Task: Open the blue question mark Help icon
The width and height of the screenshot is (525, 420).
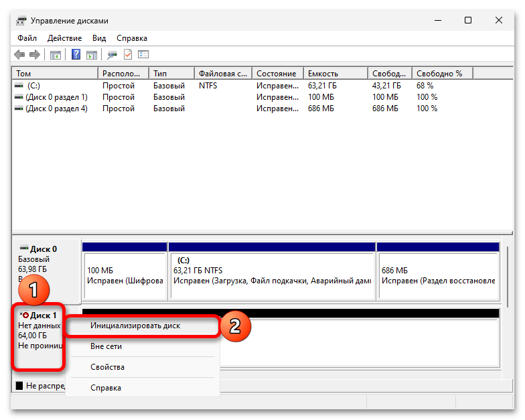Action: 76,54
